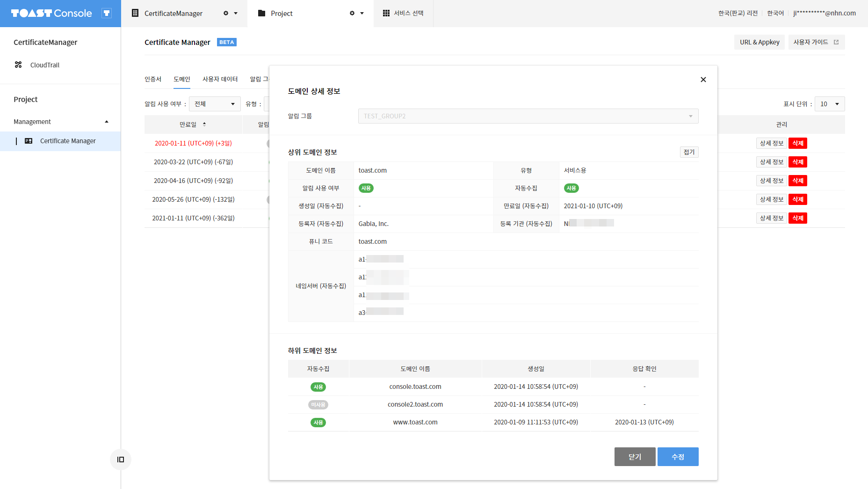Screen dimensions: 868x489
Task: Sort by the 만료일 column arrows
Action: coord(204,124)
